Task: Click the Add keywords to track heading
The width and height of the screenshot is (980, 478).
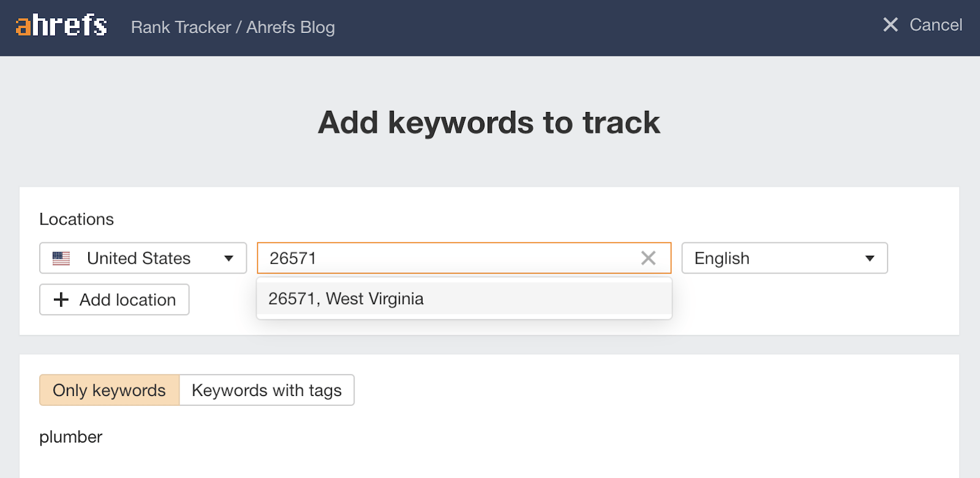Action: [489, 122]
